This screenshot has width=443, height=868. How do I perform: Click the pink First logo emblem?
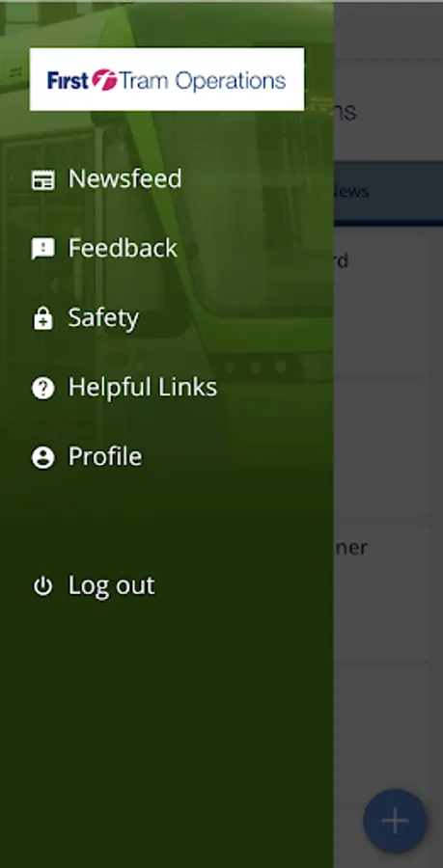104,80
